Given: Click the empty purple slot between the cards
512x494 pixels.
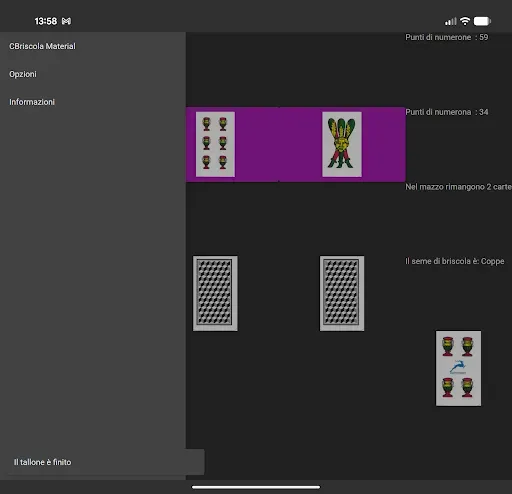Looking at the screenshot, I should pyautogui.click(x=279, y=144).
